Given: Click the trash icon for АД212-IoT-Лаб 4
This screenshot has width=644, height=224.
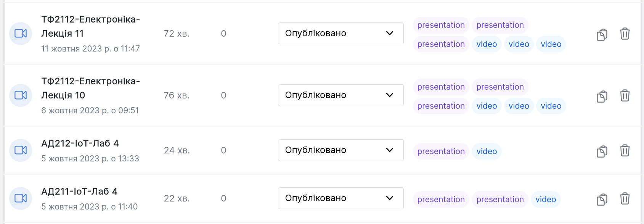Looking at the screenshot, I should 625,151.
